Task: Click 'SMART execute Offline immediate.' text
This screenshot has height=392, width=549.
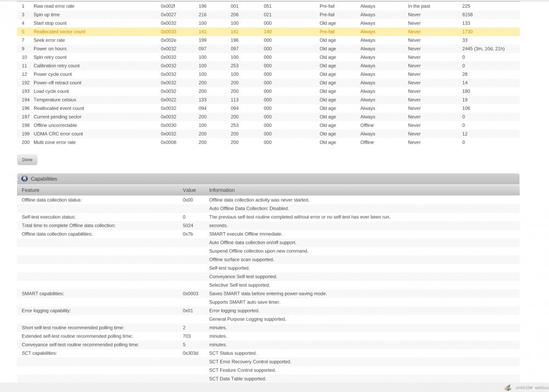Action: point(246,234)
